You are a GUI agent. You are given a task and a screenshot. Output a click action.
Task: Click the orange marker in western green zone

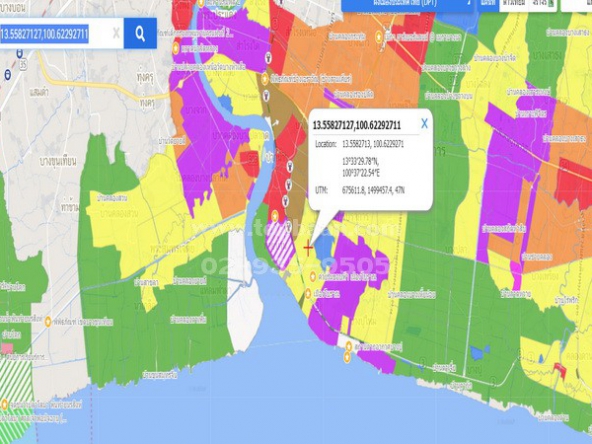click(x=48, y=322)
